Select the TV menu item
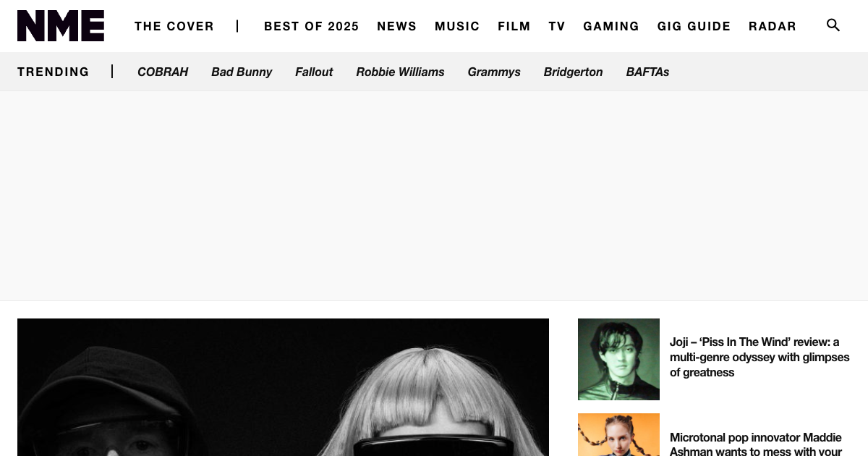Screen dimensions: 868x456 pyautogui.click(x=557, y=26)
